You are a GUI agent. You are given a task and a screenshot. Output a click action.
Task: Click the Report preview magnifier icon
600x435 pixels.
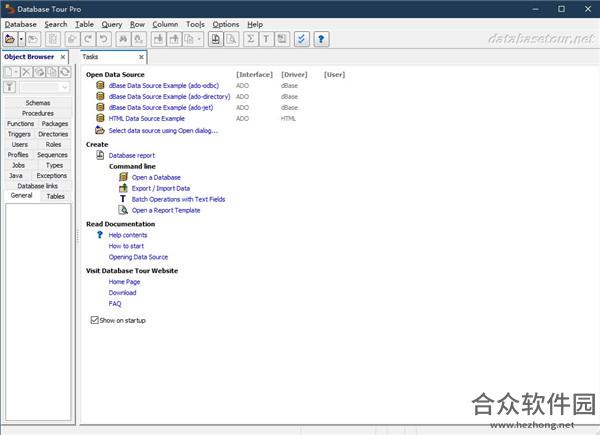click(x=232, y=39)
